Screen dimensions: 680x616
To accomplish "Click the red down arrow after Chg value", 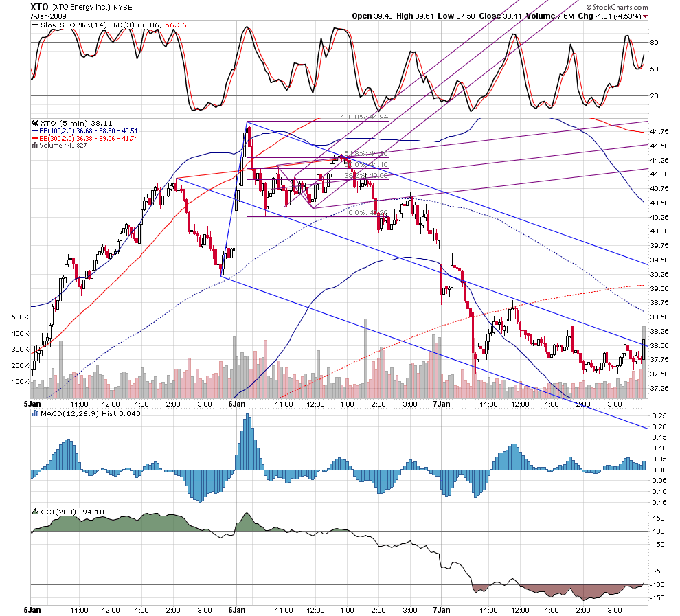I will pos(645,16).
